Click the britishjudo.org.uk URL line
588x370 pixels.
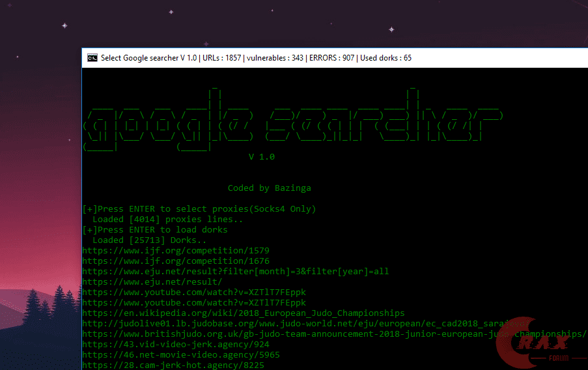click(334, 334)
